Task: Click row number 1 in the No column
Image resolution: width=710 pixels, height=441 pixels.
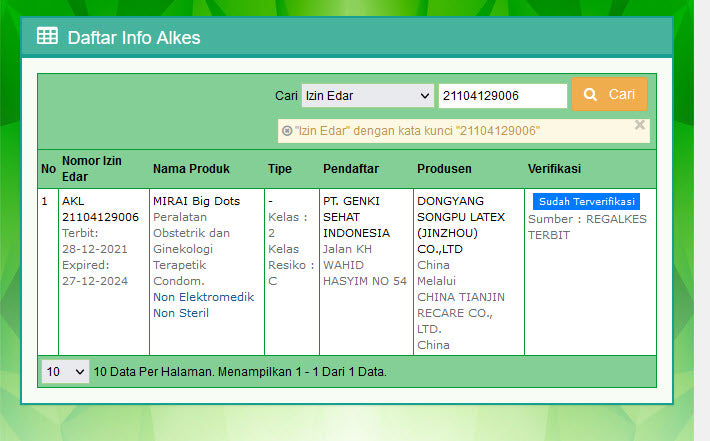Action: tap(44, 201)
